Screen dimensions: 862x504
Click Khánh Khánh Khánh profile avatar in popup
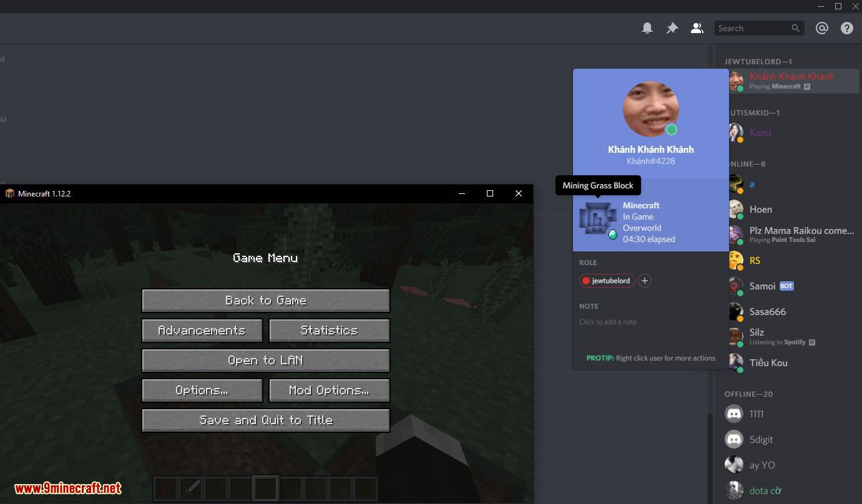click(651, 109)
